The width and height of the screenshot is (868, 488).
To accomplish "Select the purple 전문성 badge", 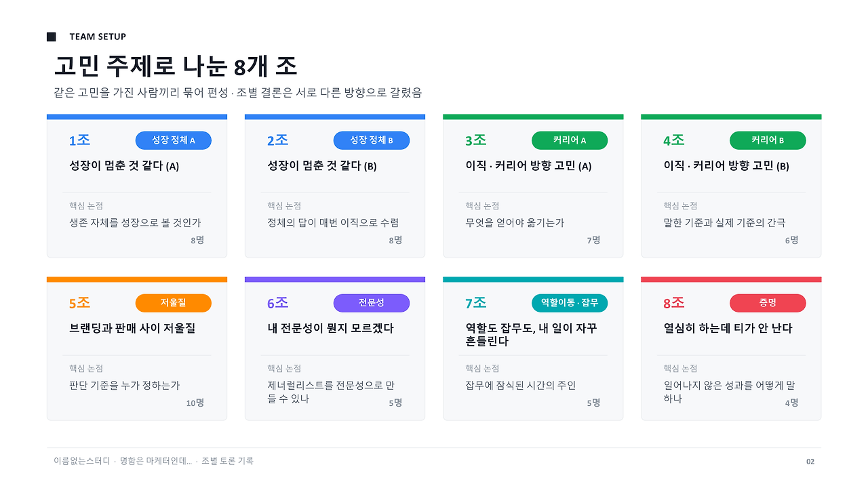I will (x=372, y=303).
